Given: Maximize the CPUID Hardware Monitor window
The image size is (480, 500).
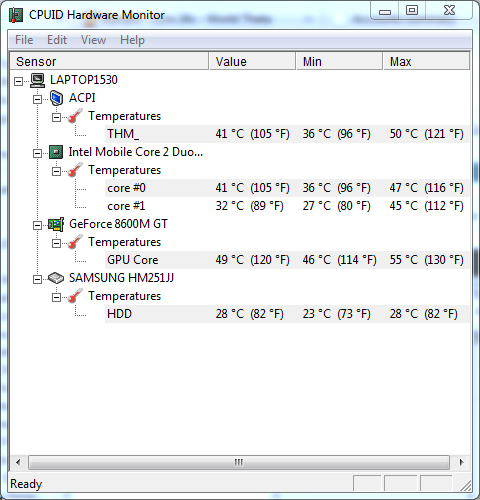Looking at the screenshot, I should [412, 11].
